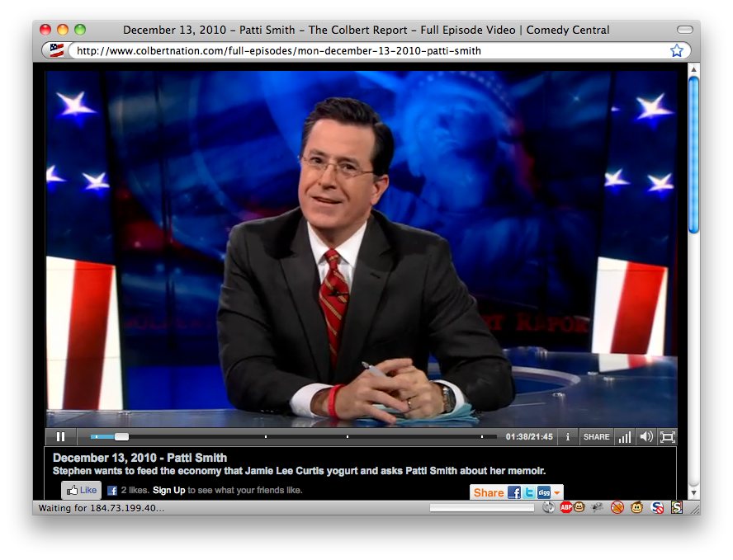733x560 pixels.
Task: Click the page load progress bar in status bar
Action: [482, 508]
